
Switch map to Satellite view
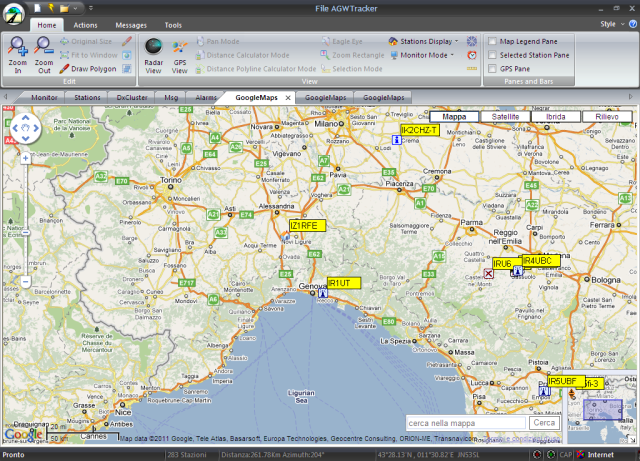(505, 117)
